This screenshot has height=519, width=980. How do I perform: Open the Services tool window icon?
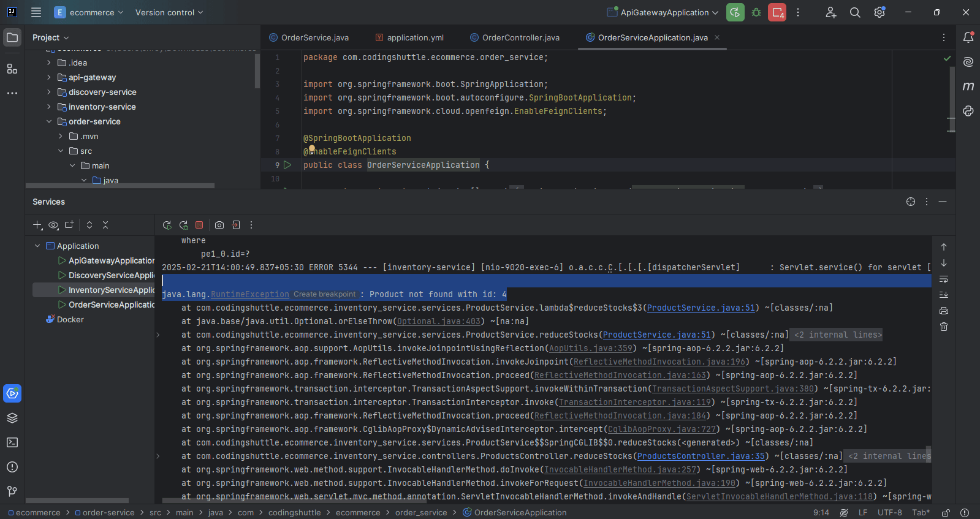[x=12, y=393]
